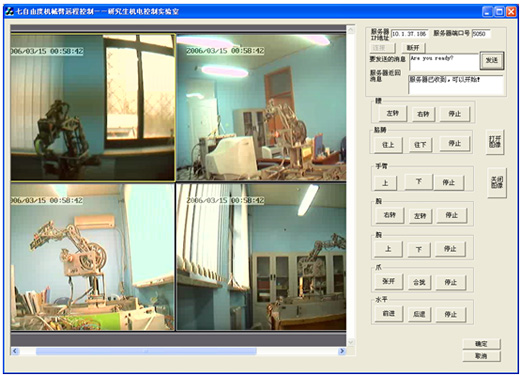Select the server port field showing 5050
This screenshot has height=375, width=520.
481,34
